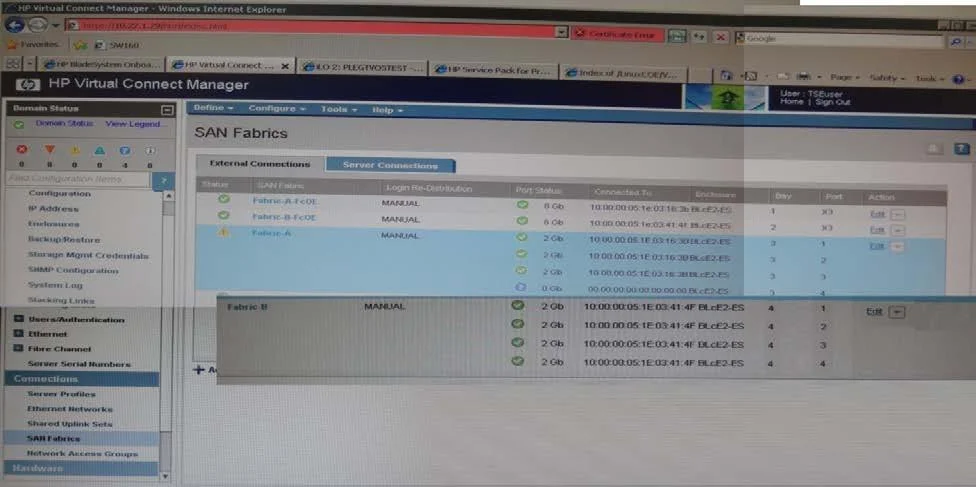Open the Help menu in Virtual Connect

387,110
